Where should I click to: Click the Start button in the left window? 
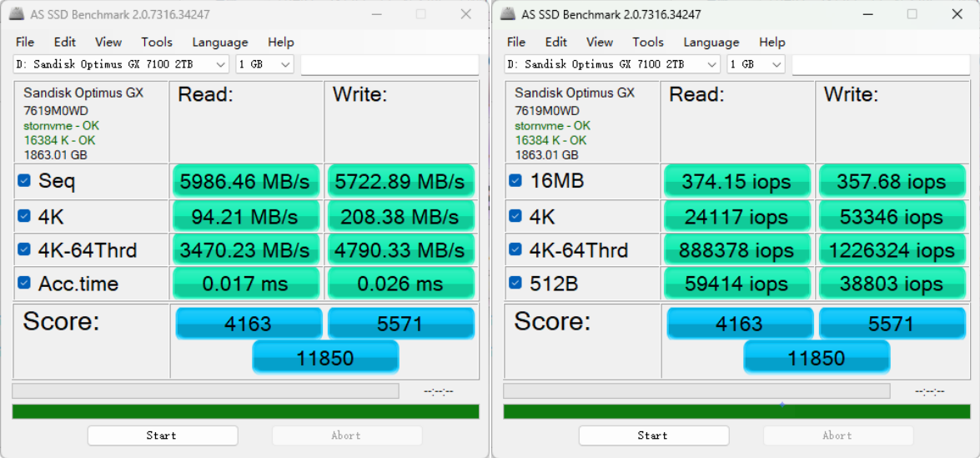163,435
